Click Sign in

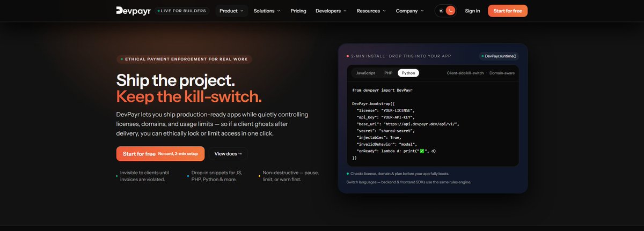pos(472,11)
